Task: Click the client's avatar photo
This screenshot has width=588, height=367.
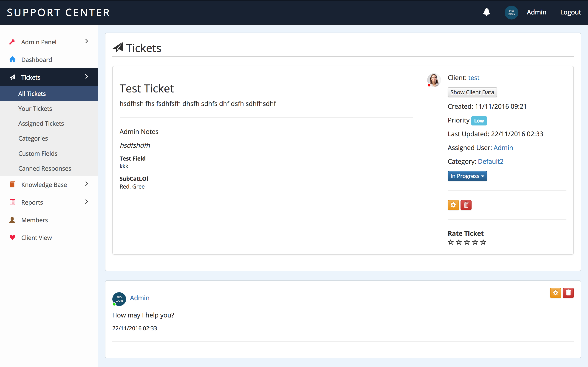Action: tap(434, 80)
